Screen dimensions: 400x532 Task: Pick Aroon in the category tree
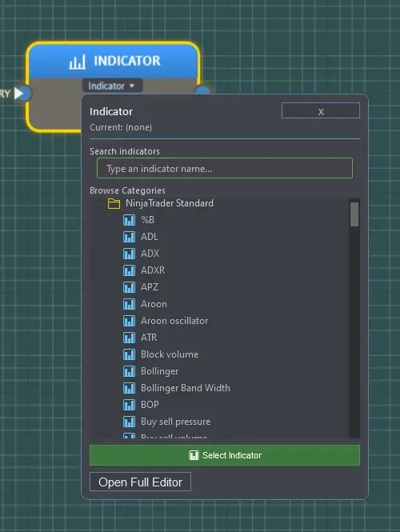[154, 304]
